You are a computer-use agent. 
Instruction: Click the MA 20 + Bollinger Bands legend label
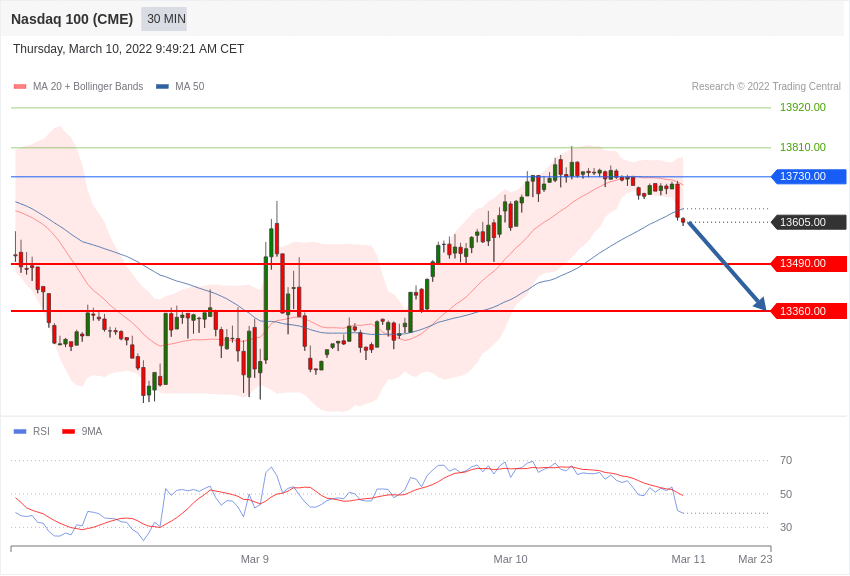(x=88, y=86)
